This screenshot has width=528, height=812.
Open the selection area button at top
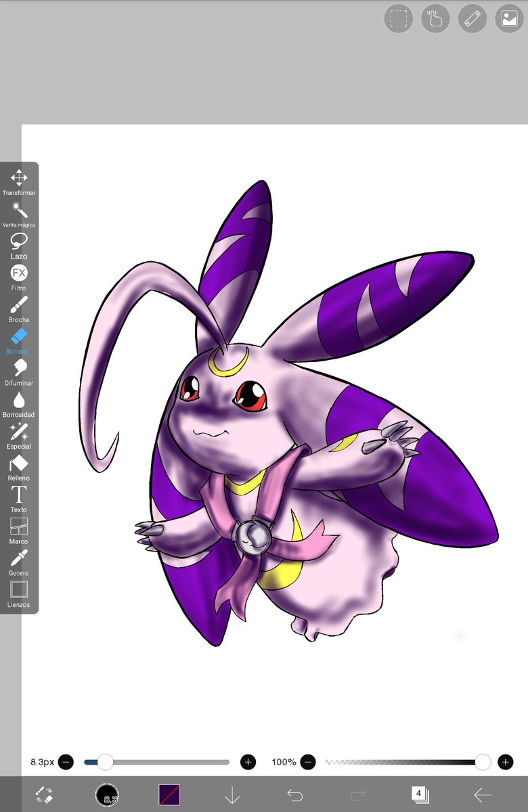[399, 19]
